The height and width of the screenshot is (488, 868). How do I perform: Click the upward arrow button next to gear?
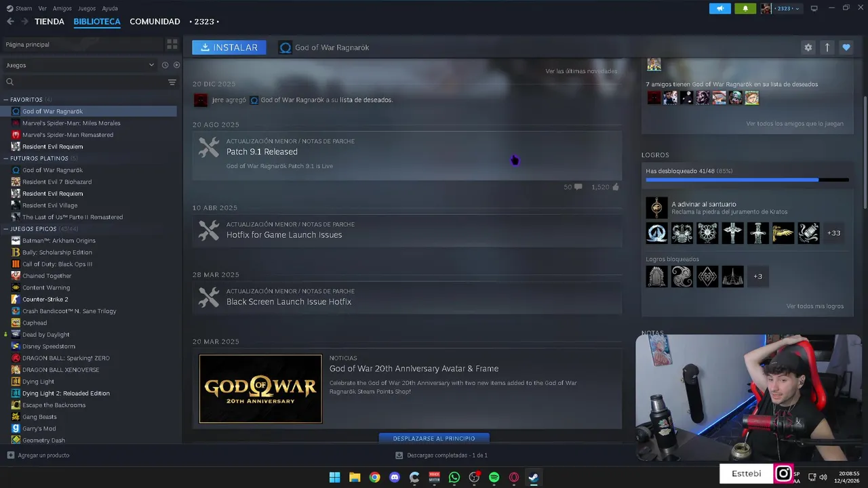point(827,47)
